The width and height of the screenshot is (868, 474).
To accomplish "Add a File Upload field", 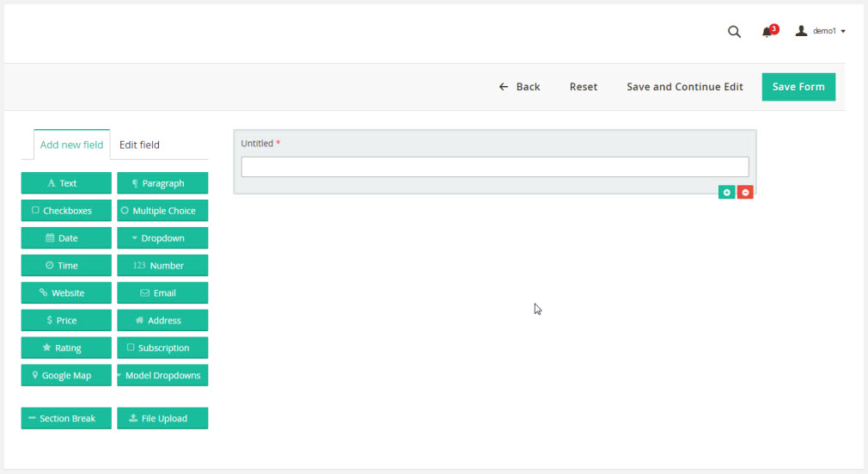I will (162, 419).
